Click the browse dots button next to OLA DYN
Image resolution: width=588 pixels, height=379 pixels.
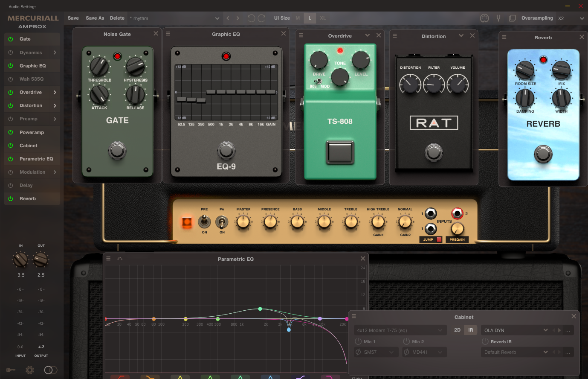[568, 330]
